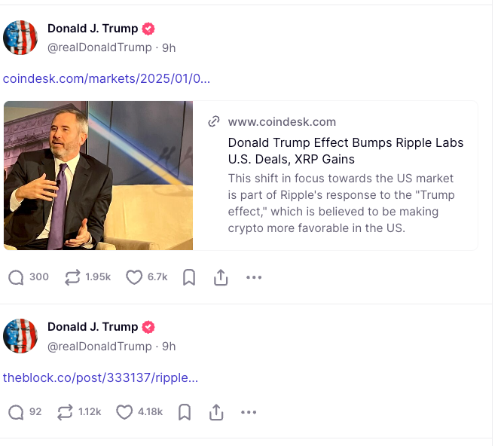
Task: Click the first post's profile avatar
Action: coord(20,38)
